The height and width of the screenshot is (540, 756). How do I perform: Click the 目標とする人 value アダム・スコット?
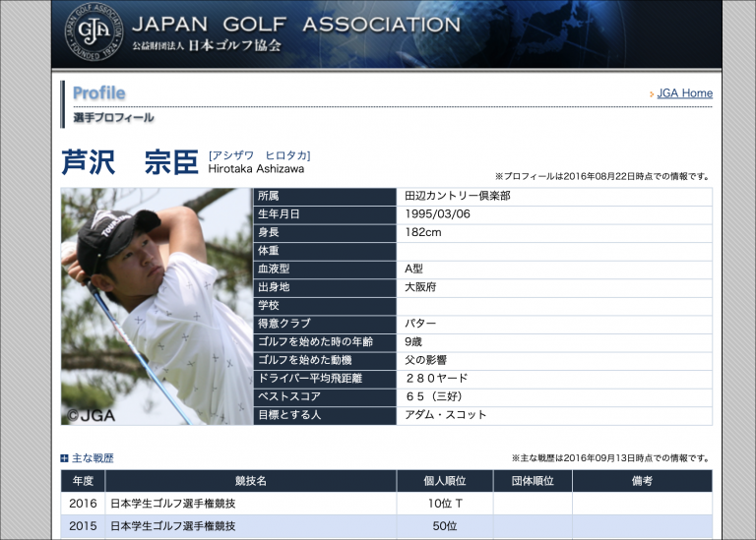click(445, 415)
